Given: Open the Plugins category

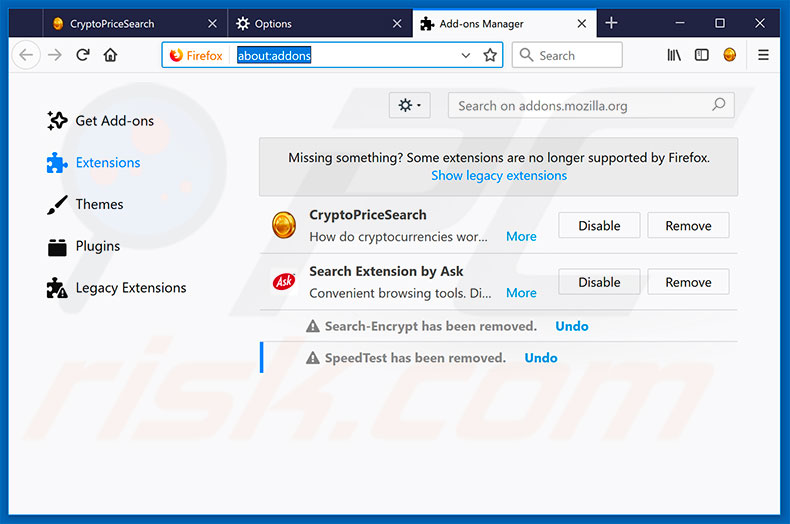Looking at the screenshot, I should pos(84,246).
